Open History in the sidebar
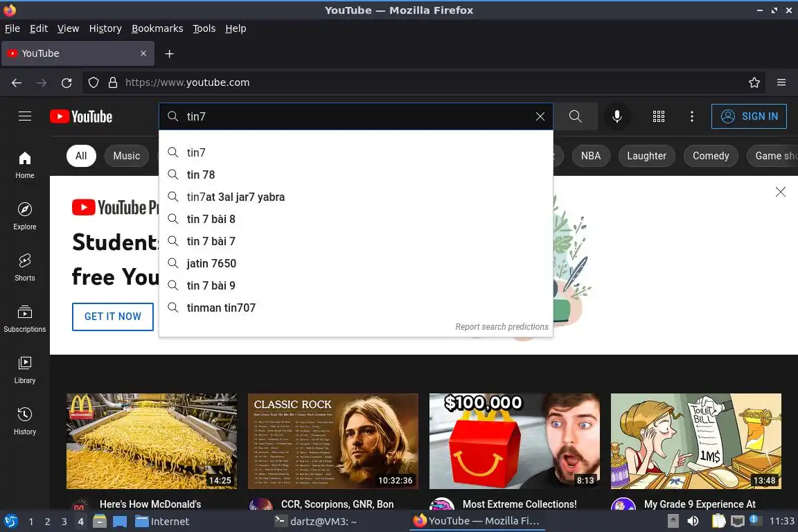The width and height of the screenshot is (798, 532). 25,422
